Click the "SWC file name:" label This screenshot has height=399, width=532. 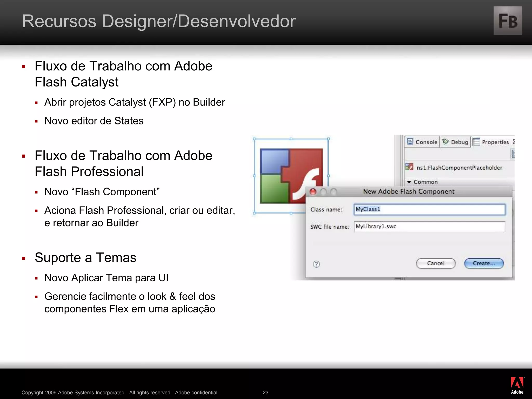pyautogui.click(x=330, y=227)
